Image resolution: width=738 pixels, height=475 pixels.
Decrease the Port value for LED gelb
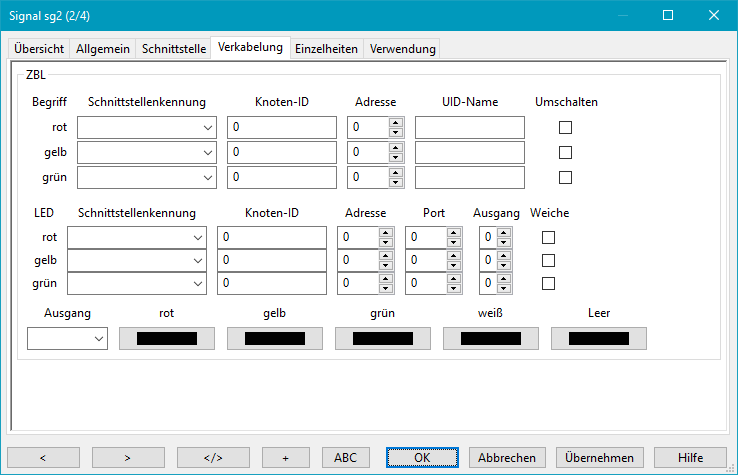[454, 265]
